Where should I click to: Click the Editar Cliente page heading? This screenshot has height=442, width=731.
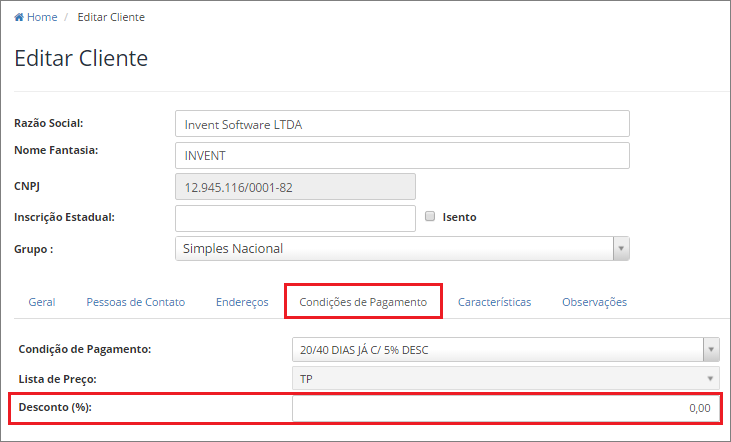pos(81,58)
